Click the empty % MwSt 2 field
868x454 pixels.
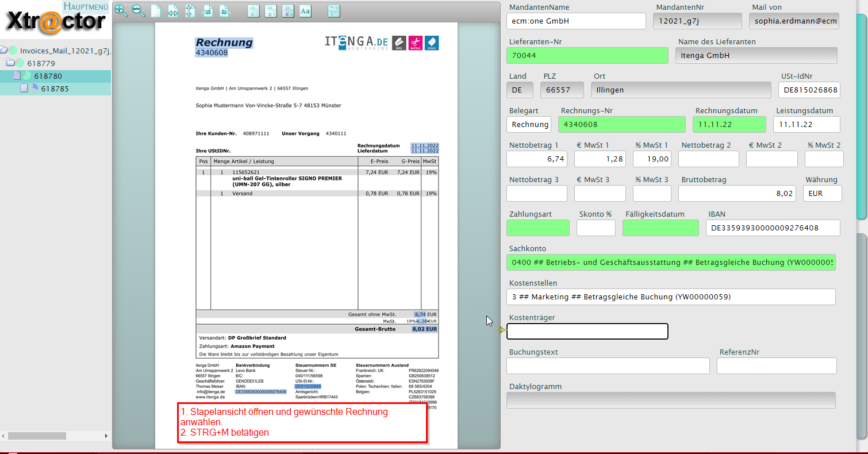pyautogui.click(x=824, y=159)
